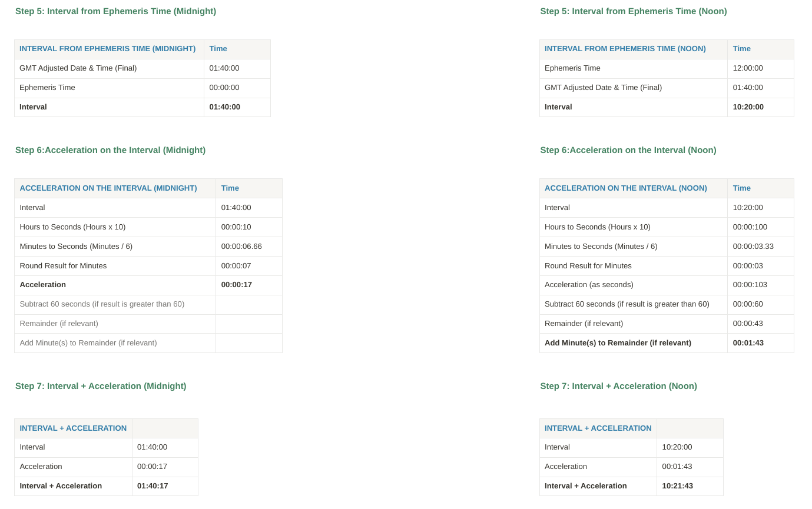812x509 pixels.
Task: Select greyed "Remainder (if relevant)" label in Midnight table
Action: pos(59,324)
